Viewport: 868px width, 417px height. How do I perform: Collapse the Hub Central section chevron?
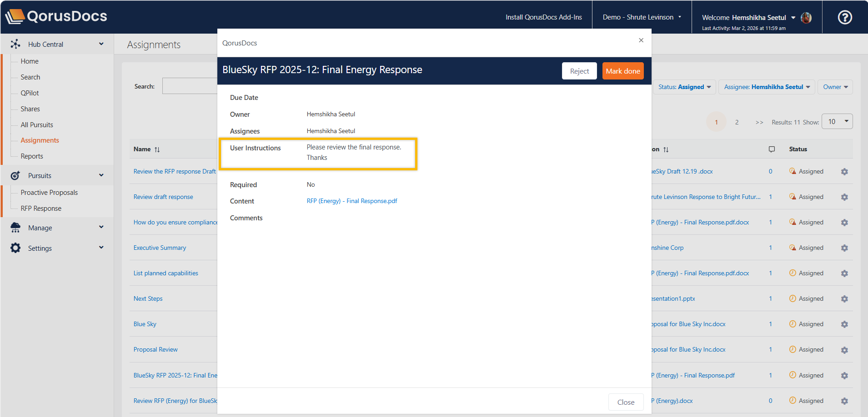coord(101,44)
